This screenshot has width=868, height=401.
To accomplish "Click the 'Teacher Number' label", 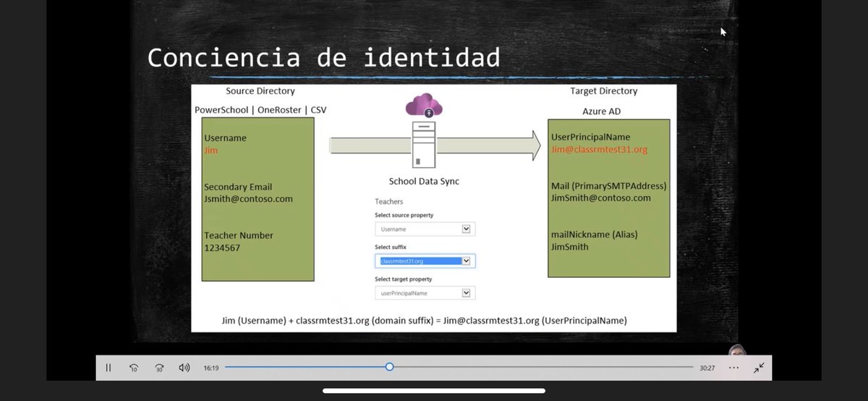I will [x=238, y=235].
